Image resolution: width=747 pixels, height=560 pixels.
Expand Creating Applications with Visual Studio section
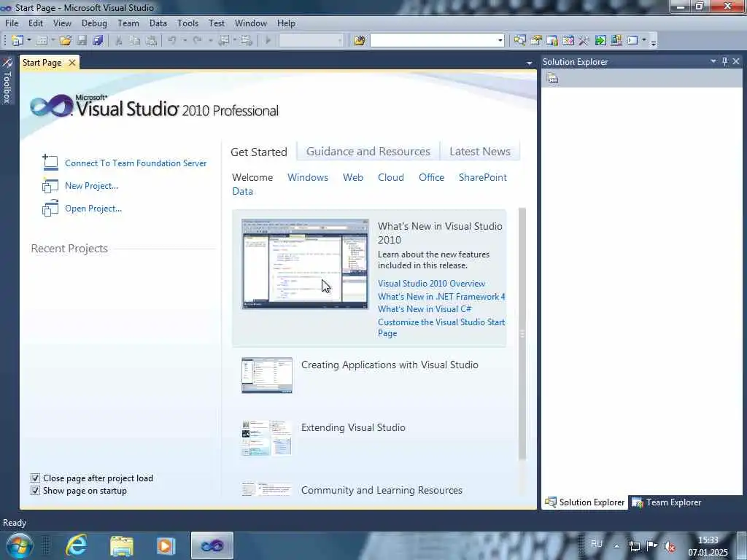(390, 365)
